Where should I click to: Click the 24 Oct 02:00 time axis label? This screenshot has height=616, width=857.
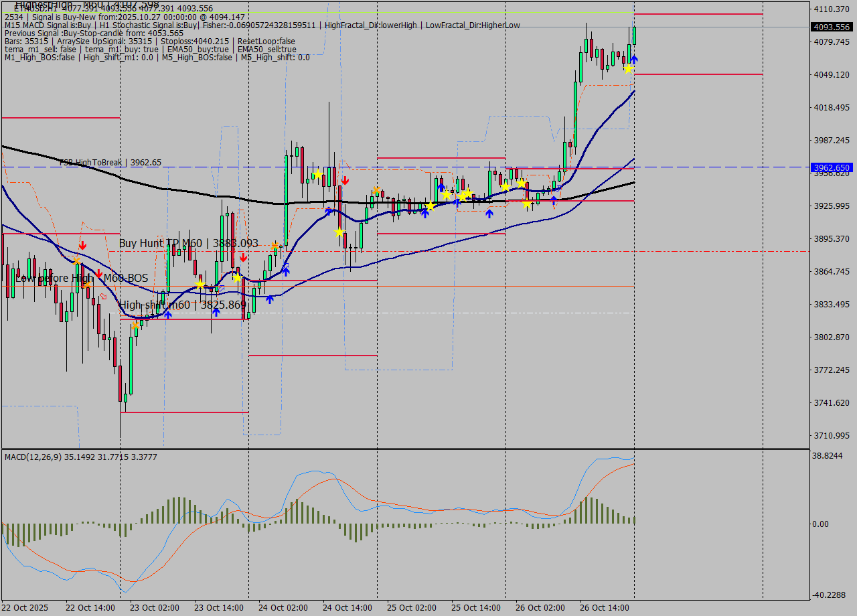coord(283,608)
